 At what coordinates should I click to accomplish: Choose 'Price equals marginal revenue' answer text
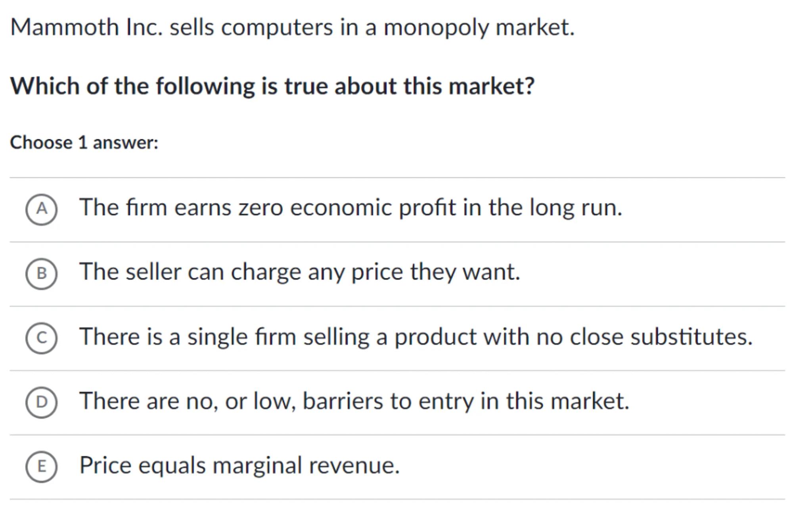[239, 465]
